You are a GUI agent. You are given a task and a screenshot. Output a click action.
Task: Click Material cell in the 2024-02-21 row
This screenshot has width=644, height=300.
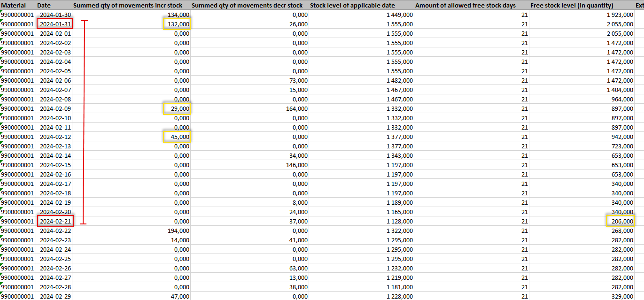[18, 221]
